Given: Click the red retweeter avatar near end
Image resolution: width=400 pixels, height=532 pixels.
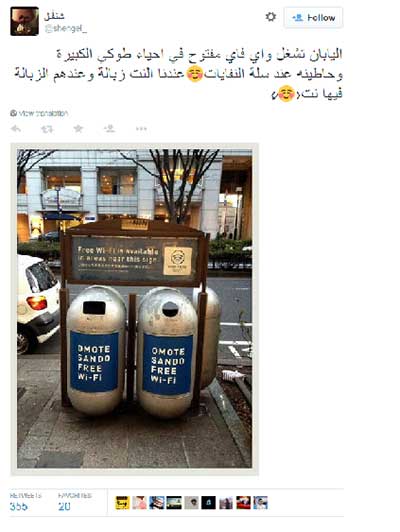Looking at the screenshot, I should coord(243,503).
